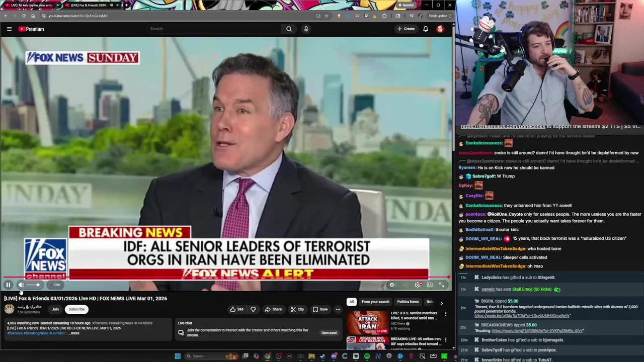
Task: Open browser extensions puzzle icon
Action: tap(384, 16)
